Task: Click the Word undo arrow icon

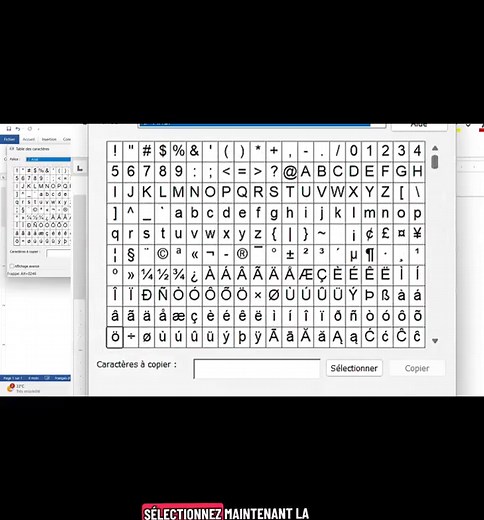Action: (18, 128)
